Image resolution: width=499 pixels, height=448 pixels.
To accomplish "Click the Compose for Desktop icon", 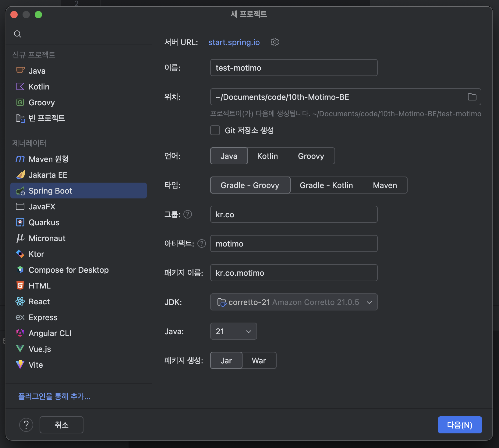I will coord(20,270).
